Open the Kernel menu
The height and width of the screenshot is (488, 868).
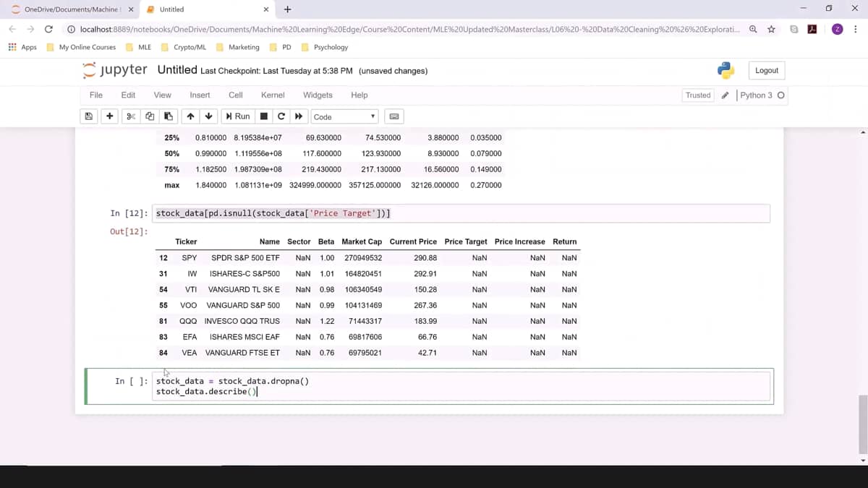(x=273, y=95)
